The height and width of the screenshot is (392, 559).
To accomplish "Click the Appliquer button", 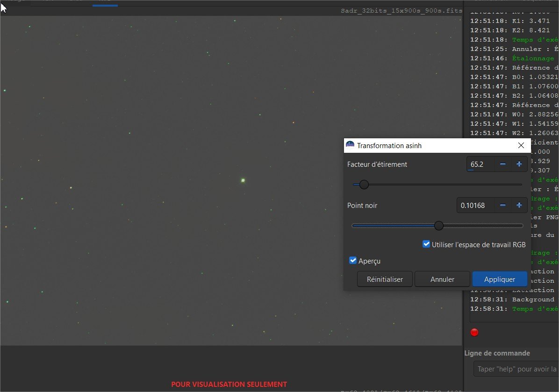I will [500, 279].
